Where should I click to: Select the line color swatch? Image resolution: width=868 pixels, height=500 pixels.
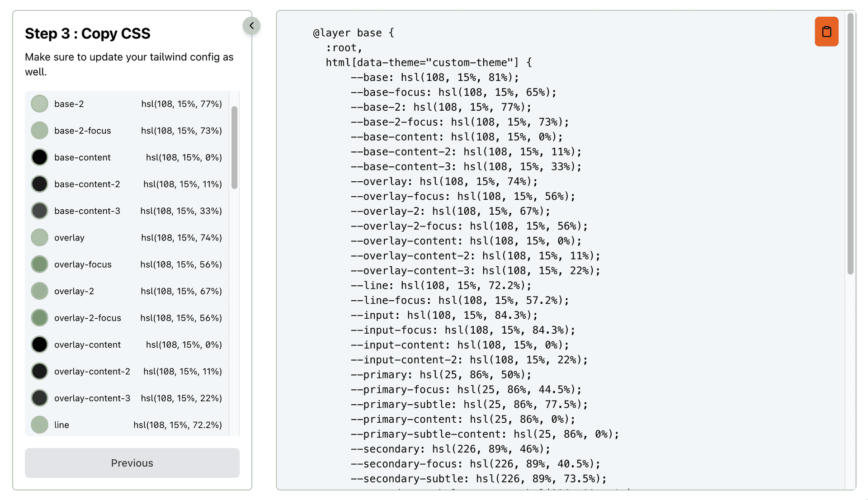[40, 425]
